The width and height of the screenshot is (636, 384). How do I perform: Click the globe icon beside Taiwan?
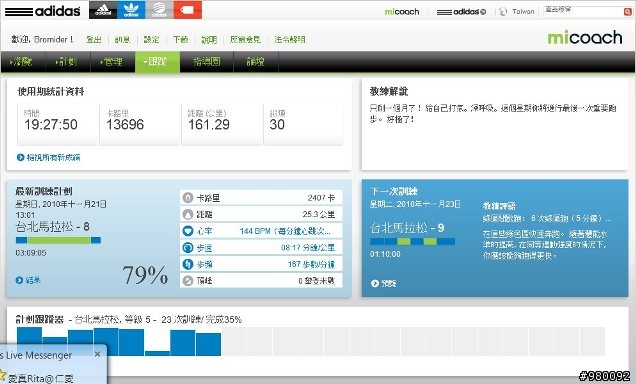point(503,12)
